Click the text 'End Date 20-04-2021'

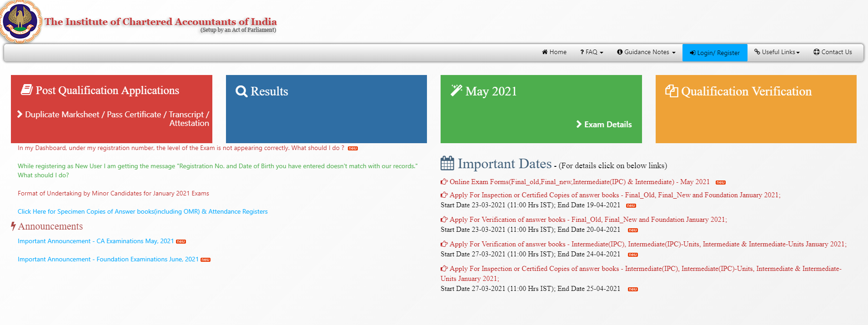coord(589,230)
